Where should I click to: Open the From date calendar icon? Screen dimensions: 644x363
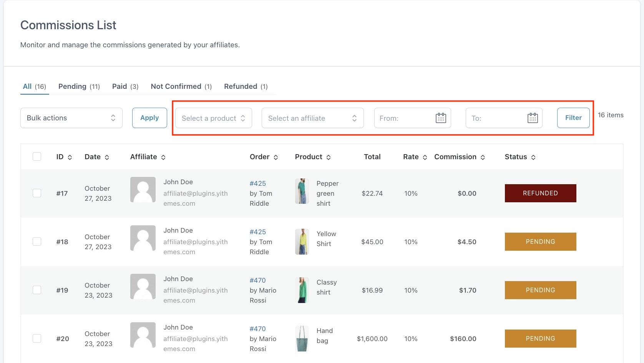[441, 118]
